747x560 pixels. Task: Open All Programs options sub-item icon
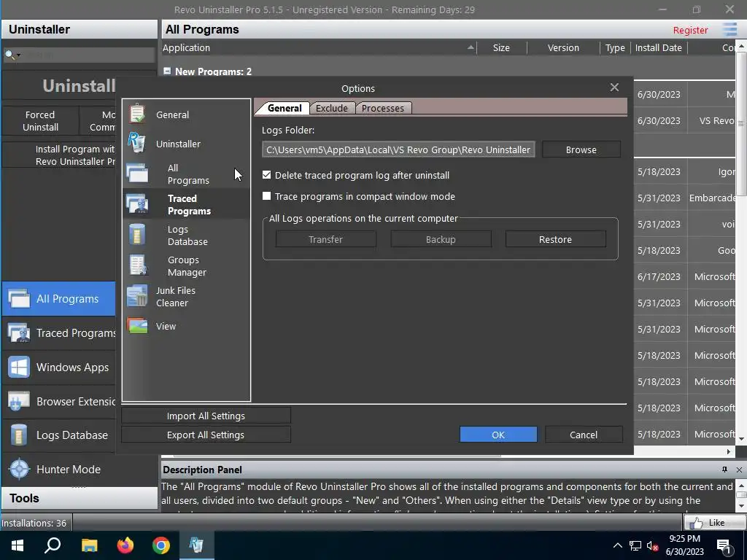click(x=137, y=174)
